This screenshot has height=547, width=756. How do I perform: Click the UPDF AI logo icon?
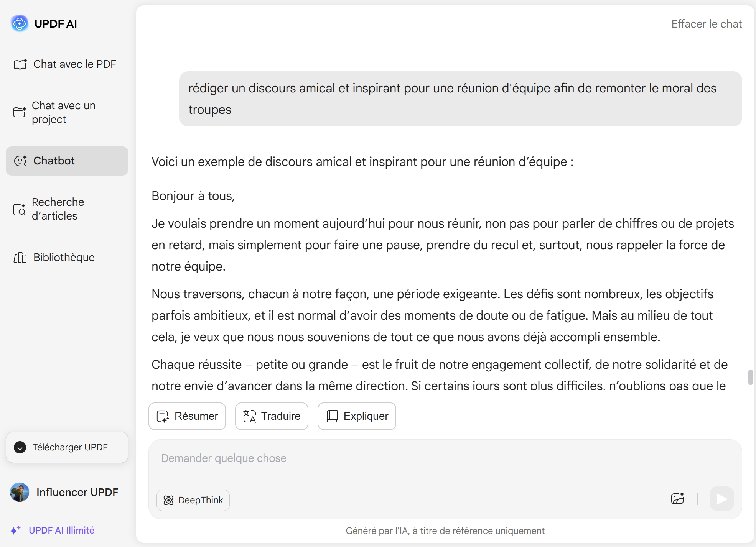click(x=20, y=23)
